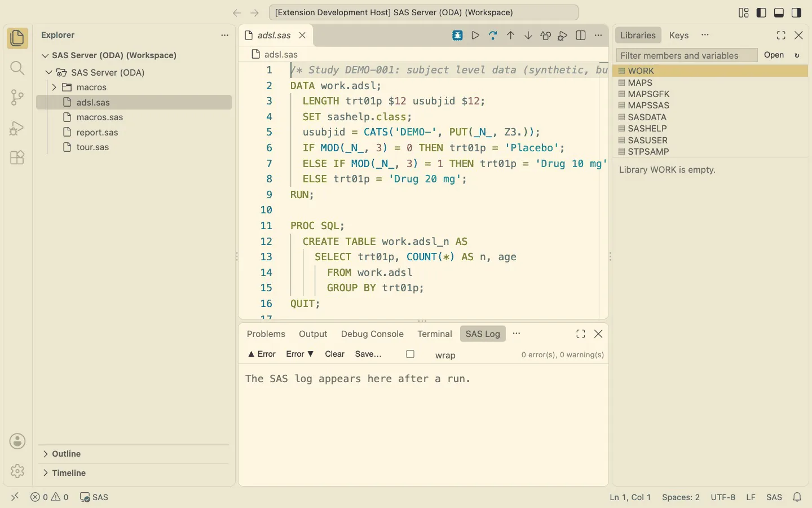The width and height of the screenshot is (812, 508).
Task: Click the blue step-over arrow icon
Action: [493, 36]
